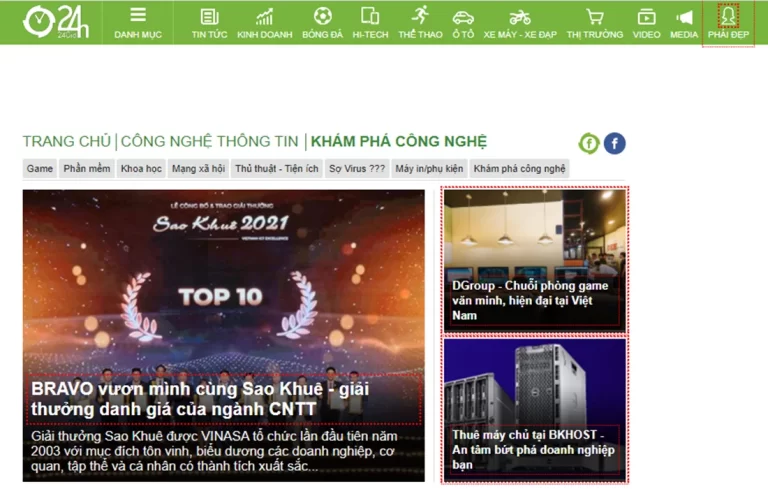Open Khám Phá Công Nghệ heading link
The height and width of the screenshot is (489, 768).
click(x=399, y=142)
